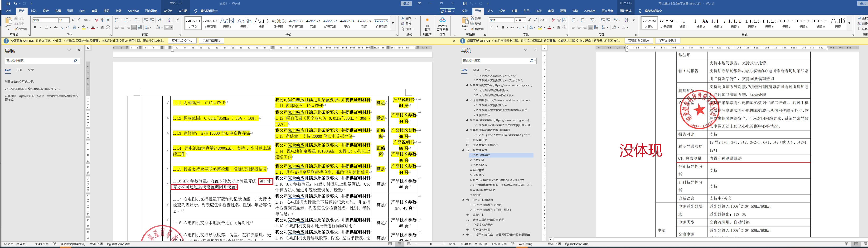Image resolution: width=868 pixels, height=248 pixels.
Task: Click character border A icon, right window
Action: (564, 20)
